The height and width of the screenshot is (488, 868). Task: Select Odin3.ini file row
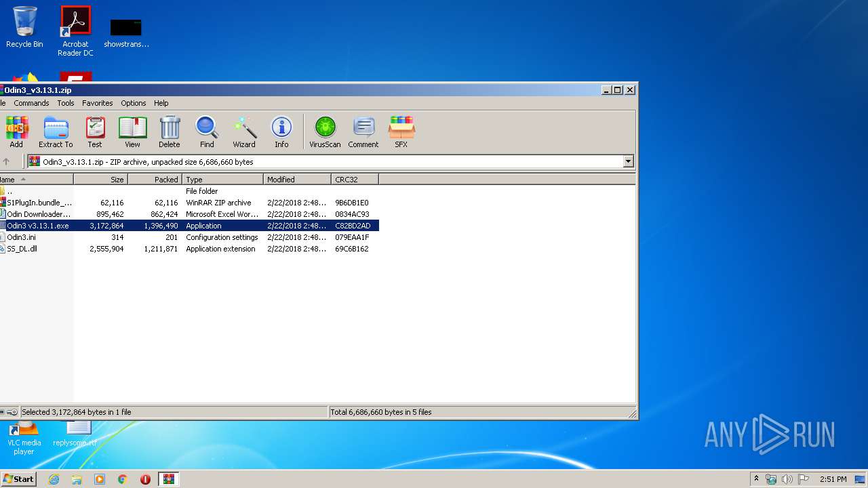tap(189, 237)
